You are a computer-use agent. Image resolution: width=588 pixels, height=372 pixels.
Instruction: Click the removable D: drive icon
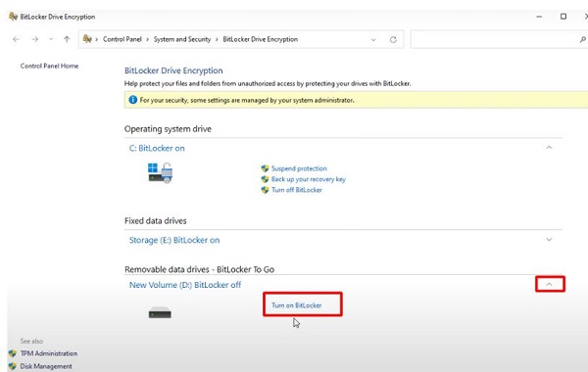point(160,313)
